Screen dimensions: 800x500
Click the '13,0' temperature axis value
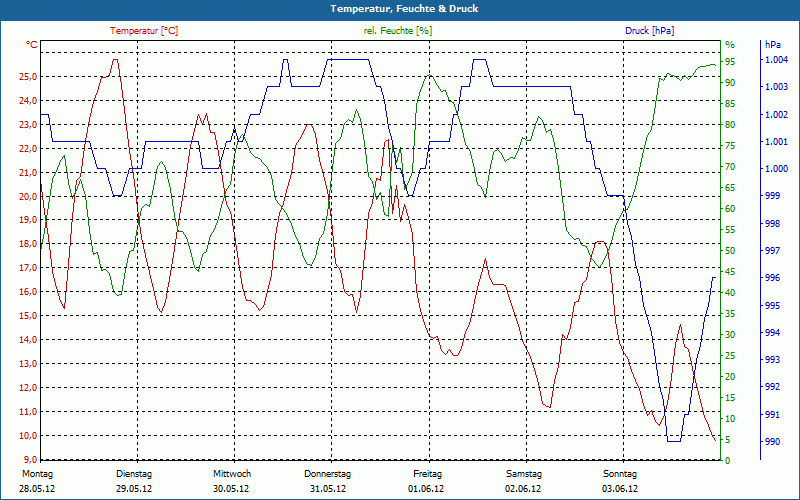(28, 364)
